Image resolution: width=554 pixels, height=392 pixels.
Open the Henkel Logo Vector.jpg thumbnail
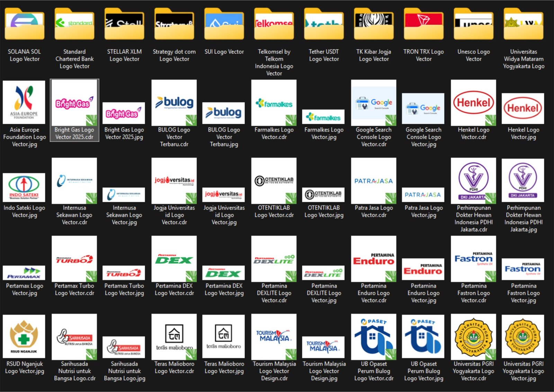pyautogui.click(x=523, y=108)
